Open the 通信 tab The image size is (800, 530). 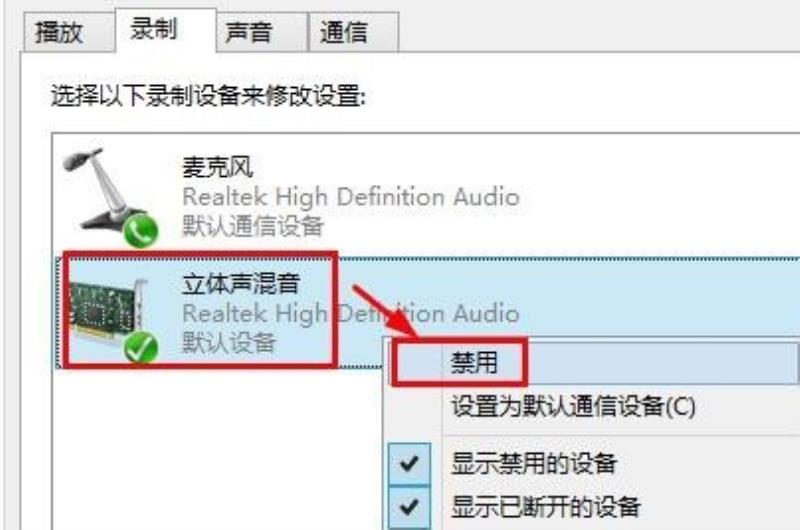click(354, 32)
